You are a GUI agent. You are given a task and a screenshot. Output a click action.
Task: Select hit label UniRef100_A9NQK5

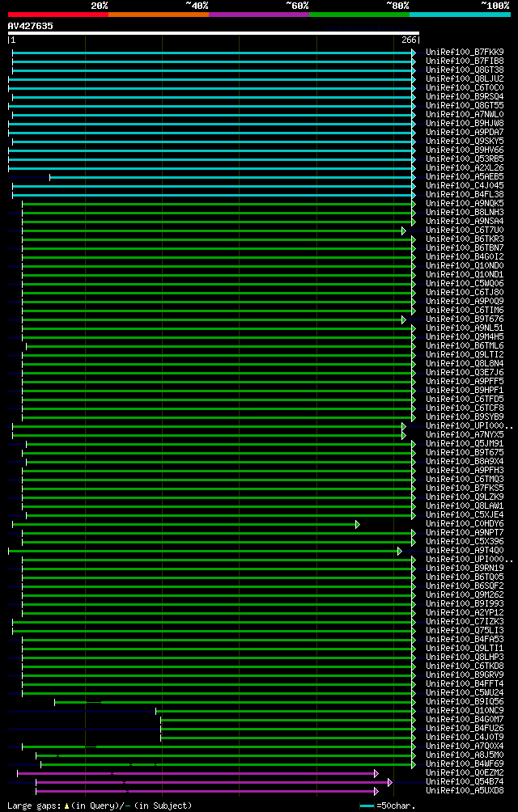click(465, 204)
